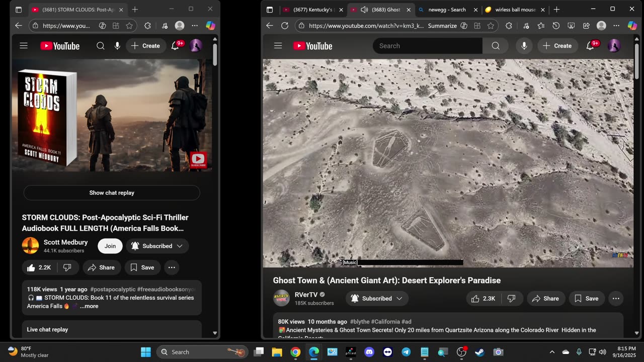Screen dimensions: 644x362
Task: Click the RVerTV channel avatar
Action: 281,298
